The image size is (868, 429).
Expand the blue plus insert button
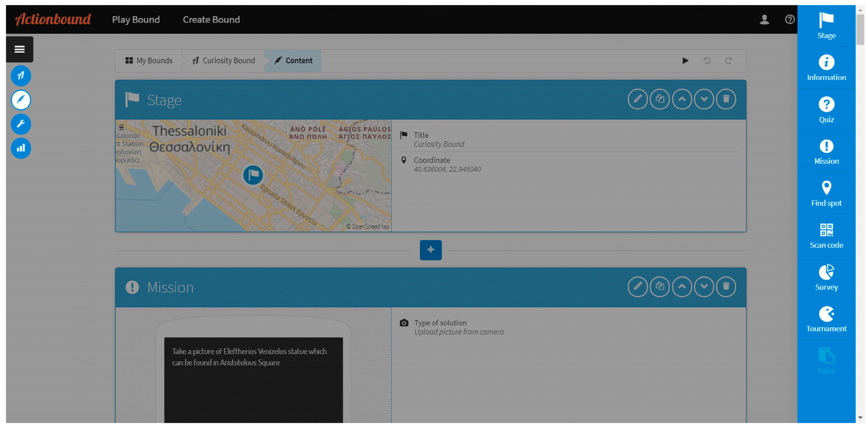tap(430, 250)
